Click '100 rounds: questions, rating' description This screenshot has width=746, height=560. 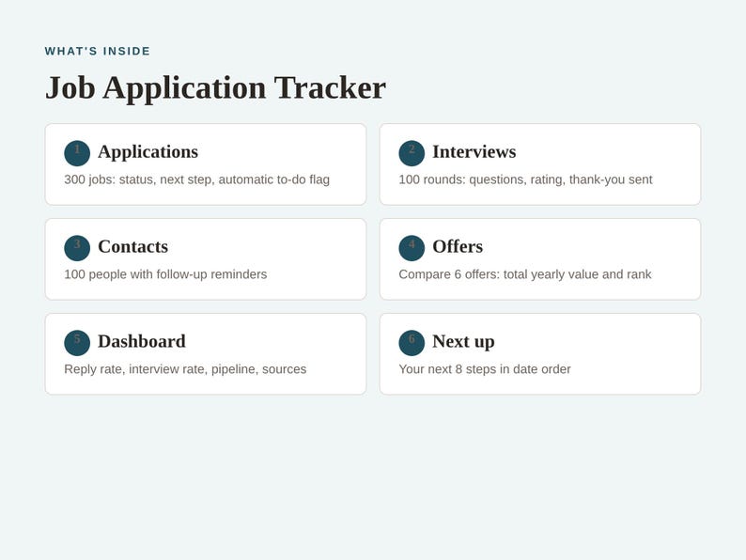click(x=525, y=179)
